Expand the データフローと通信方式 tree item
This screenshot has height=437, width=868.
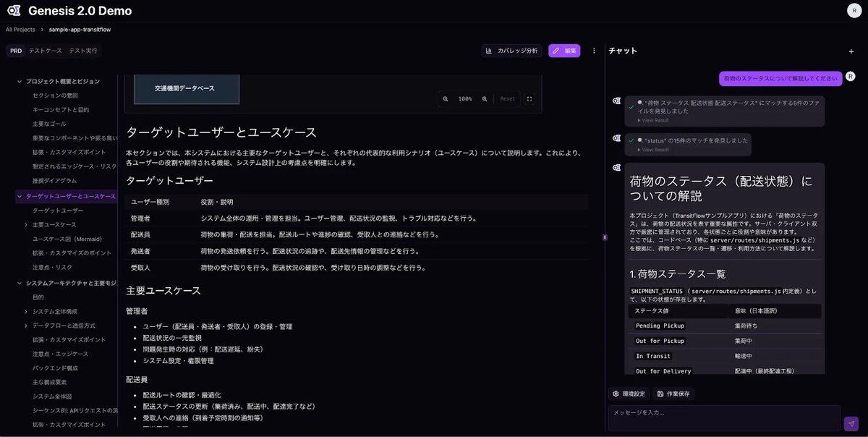click(27, 326)
